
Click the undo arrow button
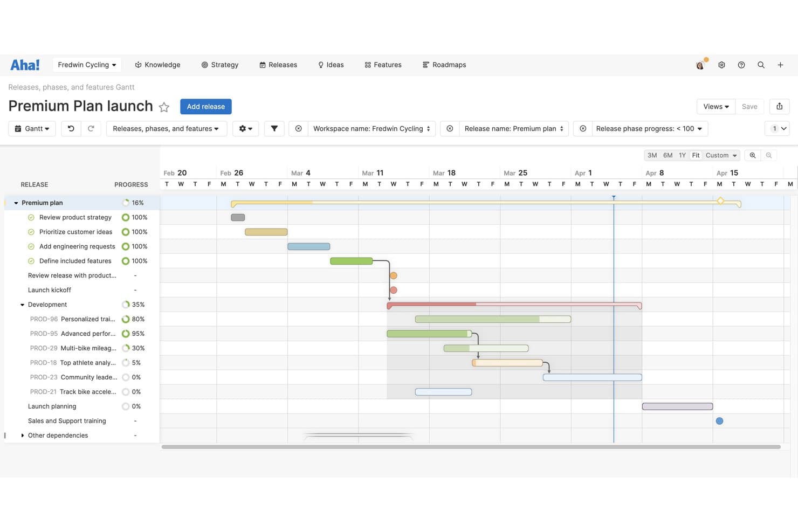pos(71,128)
